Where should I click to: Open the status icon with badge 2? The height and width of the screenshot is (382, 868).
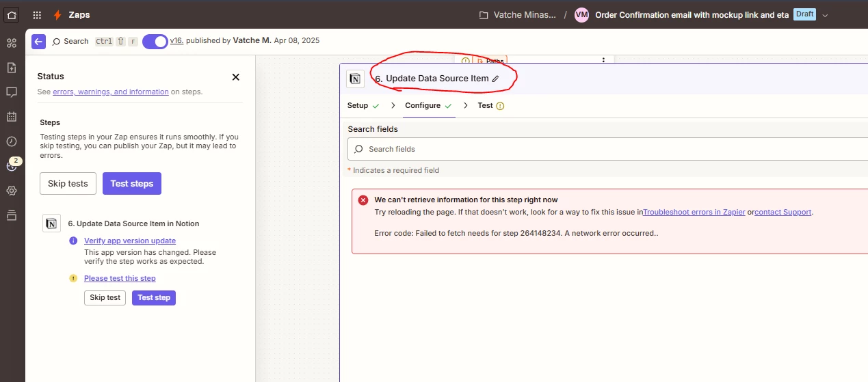tap(12, 165)
